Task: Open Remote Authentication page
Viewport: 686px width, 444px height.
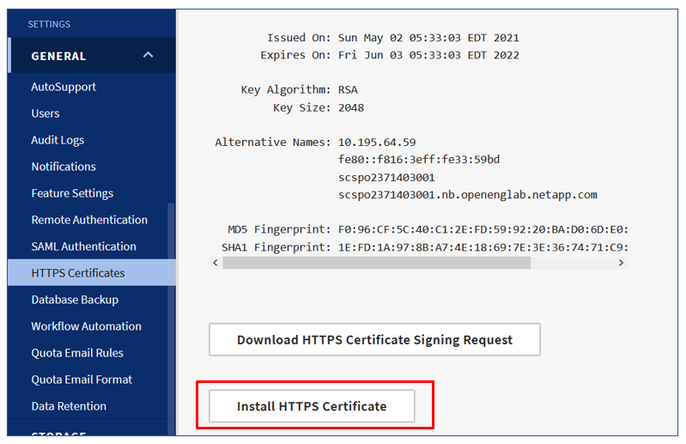Action: click(x=89, y=220)
